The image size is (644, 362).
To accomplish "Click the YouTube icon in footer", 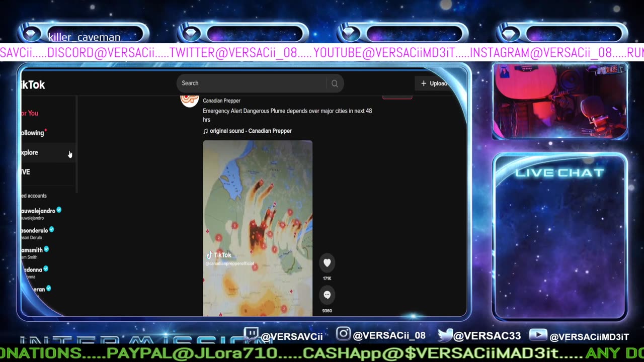I will (538, 335).
